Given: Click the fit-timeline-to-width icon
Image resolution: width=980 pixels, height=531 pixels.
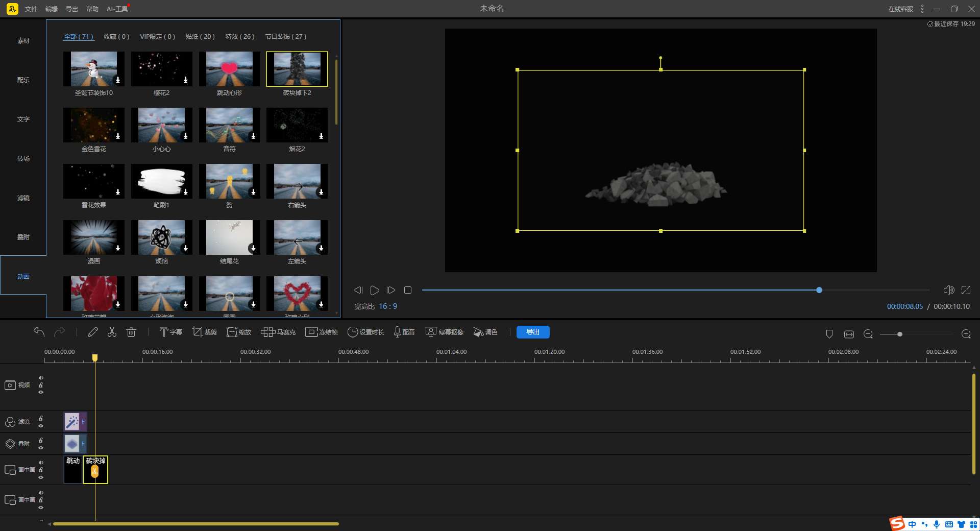Looking at the screenshot, I should point(849,334).
